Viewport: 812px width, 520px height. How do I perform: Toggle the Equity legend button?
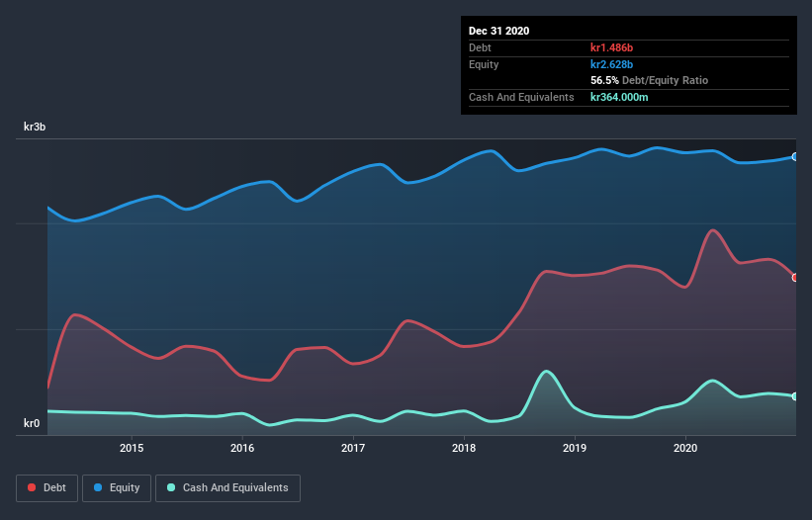pos(117,488)
